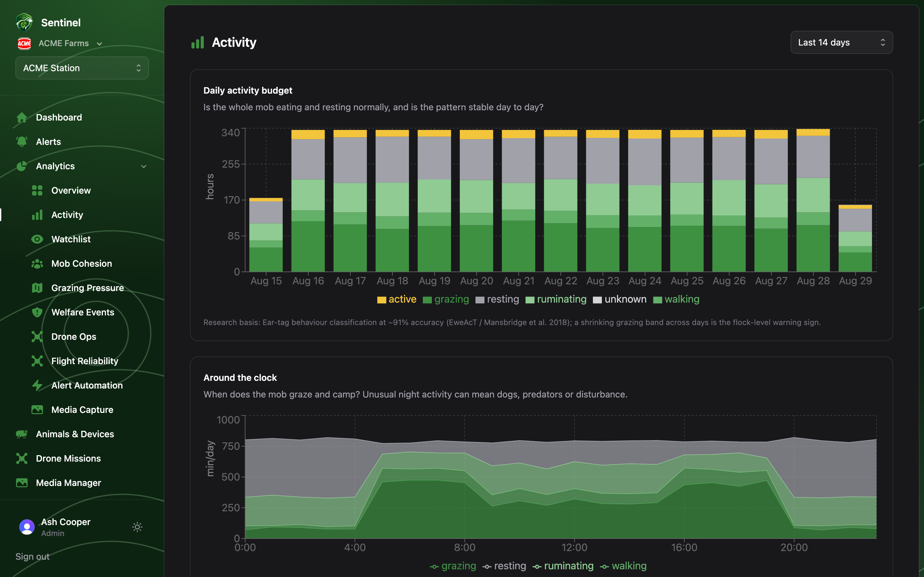Open the Drone Missions menu item
The image size is (924, 577).
tap(68, 458)
